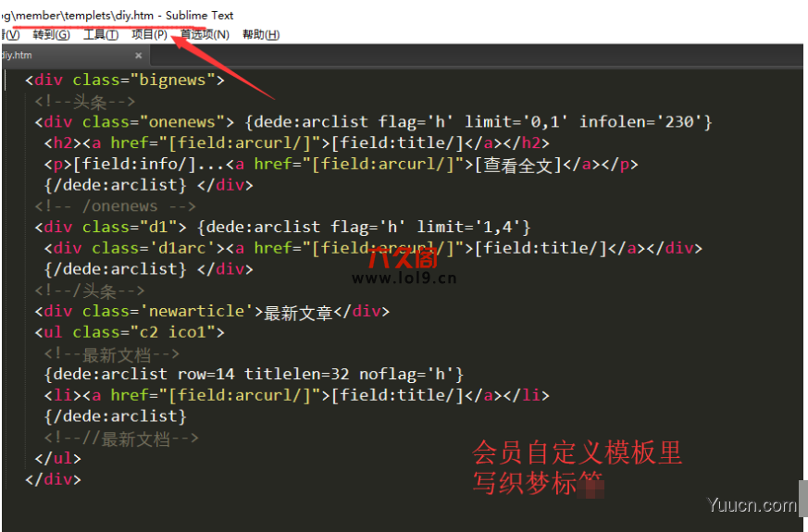Open the 项目(P) menu
This screenshot has width=808, height=532.
[x=149, y=35]
